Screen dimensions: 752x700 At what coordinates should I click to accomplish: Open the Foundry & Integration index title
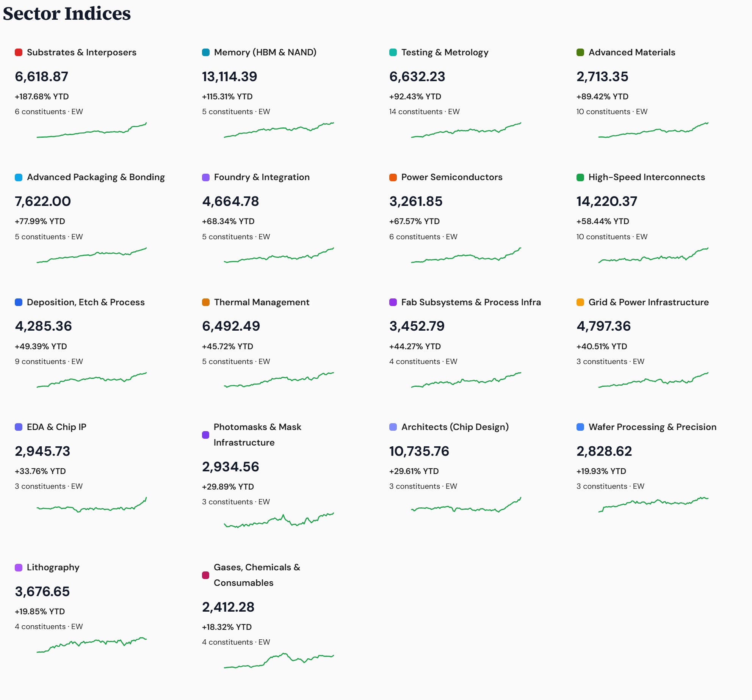(x=262, y=177)
